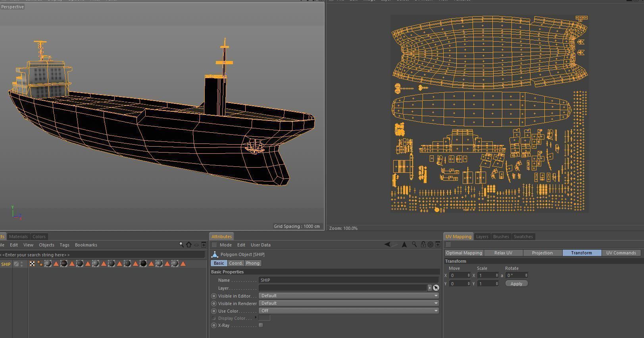Click the Attributes panel grip icon
Image resolution: width=644 pixels, height=338 pixels.
(214, 245)
